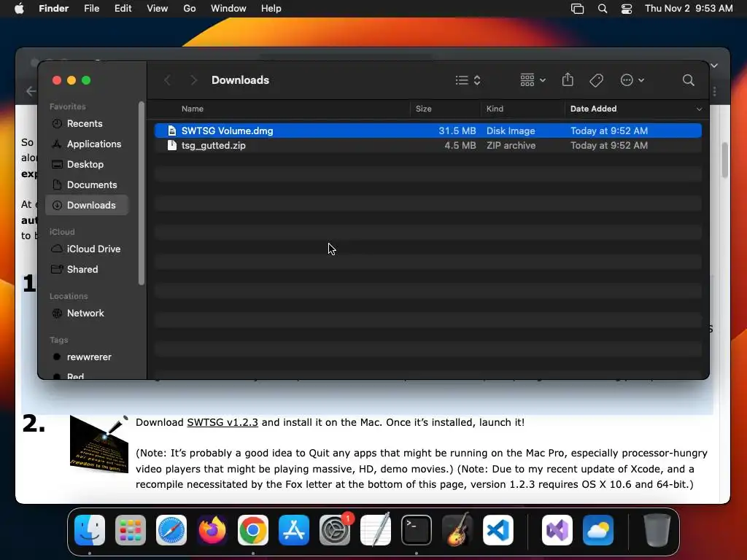
Task: Select Applications in the Finder sidebar
Action: [x=87, y=144]
